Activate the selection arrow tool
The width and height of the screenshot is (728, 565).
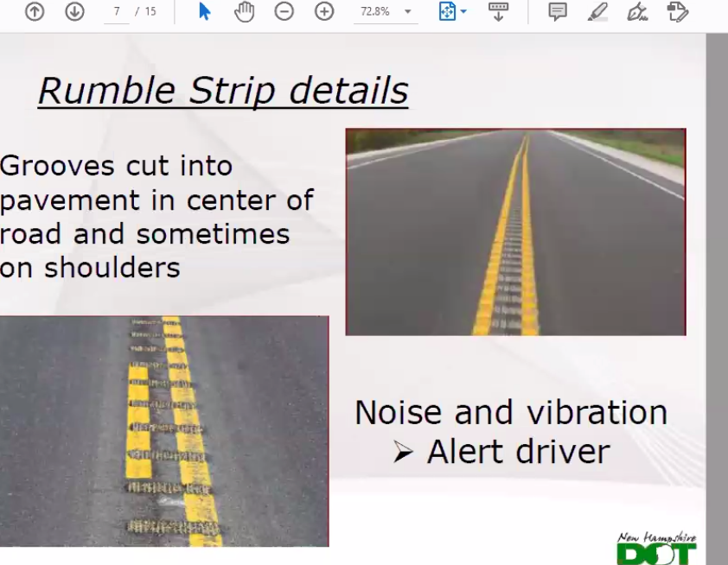(x=205, y=12)
